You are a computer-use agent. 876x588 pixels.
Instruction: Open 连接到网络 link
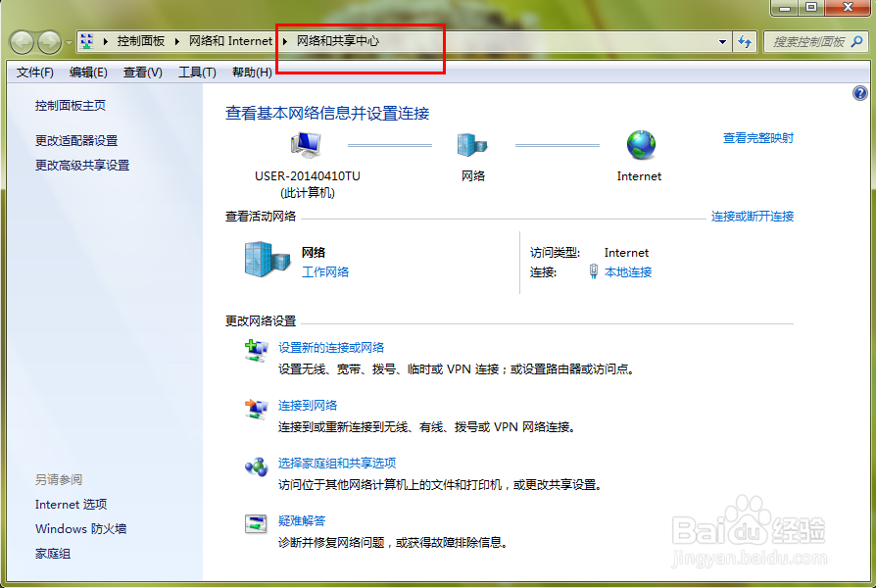308,405
